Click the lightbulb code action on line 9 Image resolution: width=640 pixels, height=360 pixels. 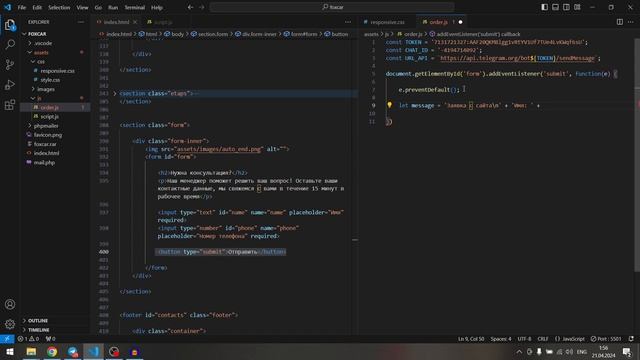(x=389, y=105)
